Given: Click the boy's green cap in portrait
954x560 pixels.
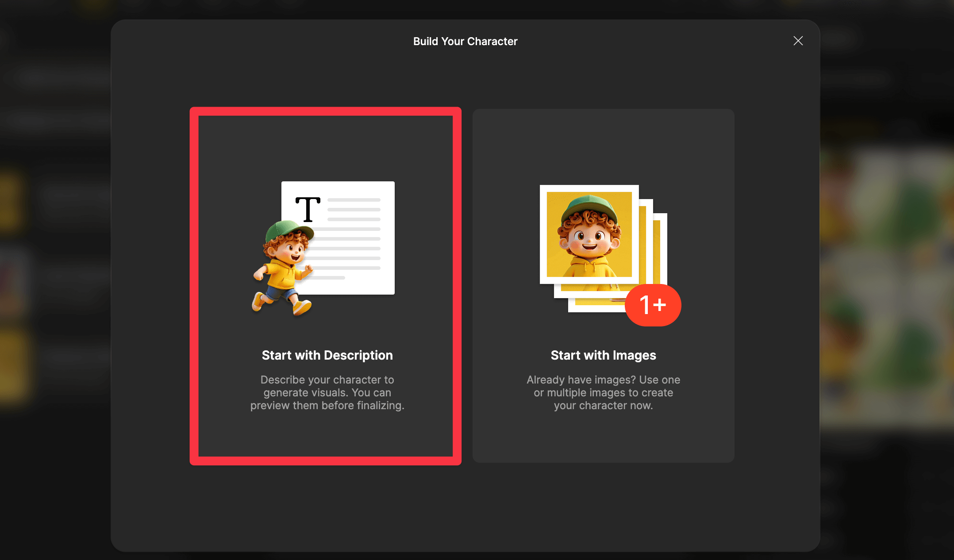Looking at the screenshot, I should (589, 206).
